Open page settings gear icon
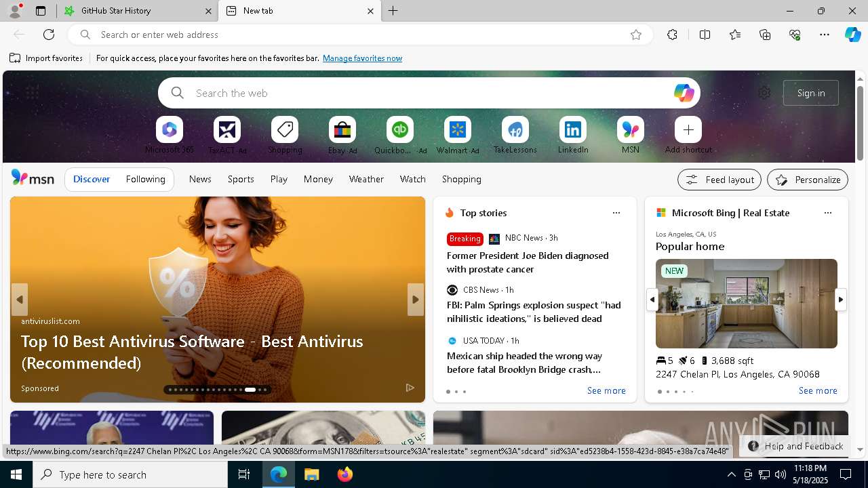 click(764, 93)
